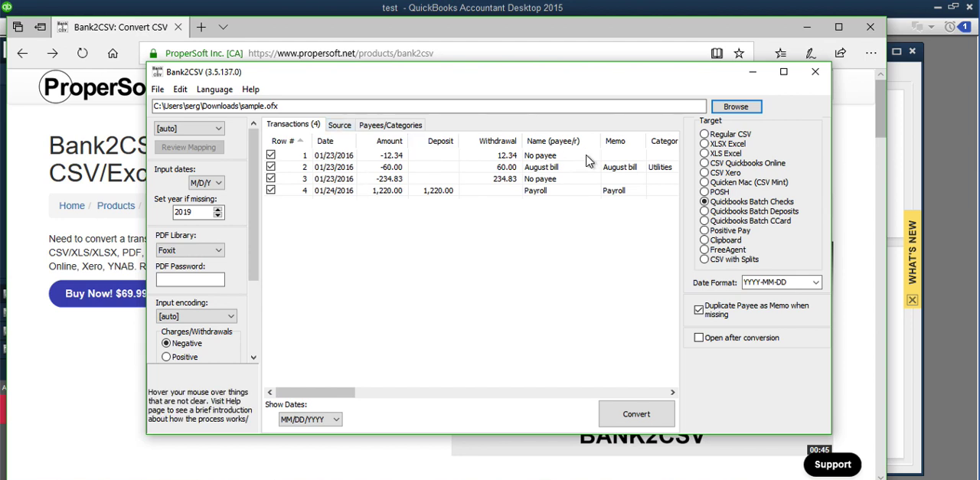This screenshot has width=980, height=480.
Task: Reload the browser page
Action: pos(82,54)
